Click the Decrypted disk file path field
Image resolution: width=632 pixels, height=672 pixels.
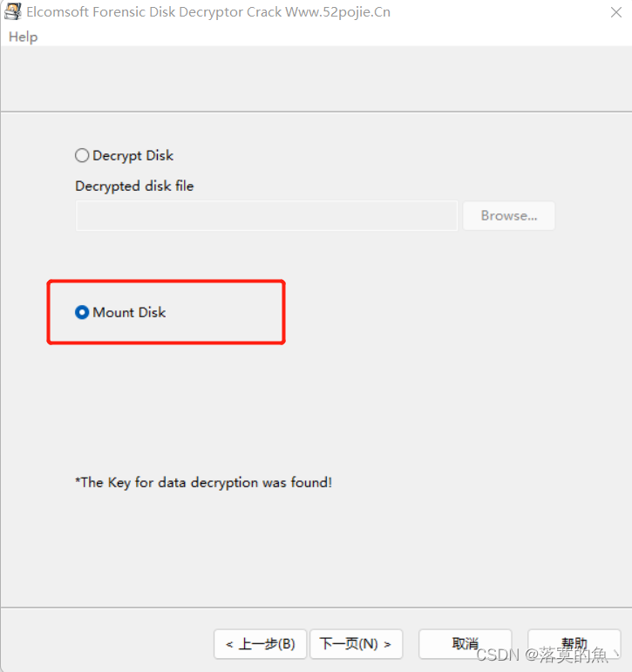(267, 215)
